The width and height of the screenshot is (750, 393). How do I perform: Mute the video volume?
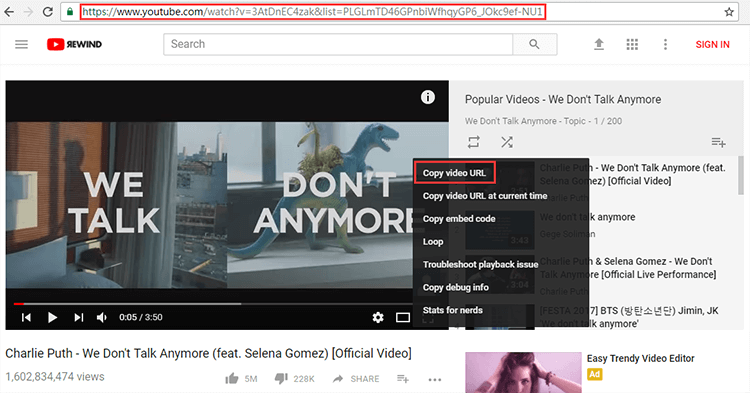(x=102, y=317)
